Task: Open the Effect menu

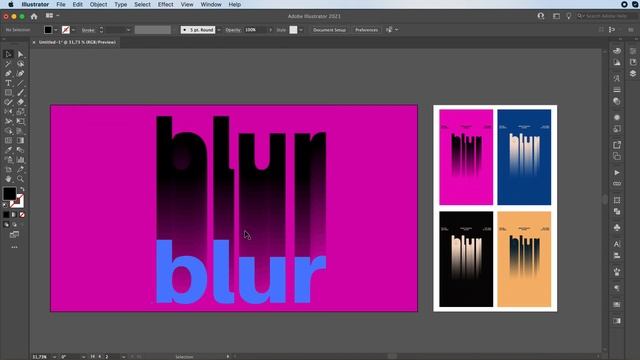Action: pyautogui.click(x=165, y=4)
